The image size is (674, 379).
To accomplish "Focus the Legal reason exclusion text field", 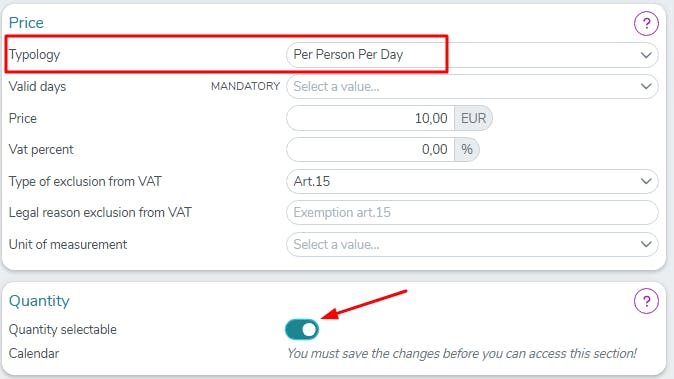I will pos(472,213).
